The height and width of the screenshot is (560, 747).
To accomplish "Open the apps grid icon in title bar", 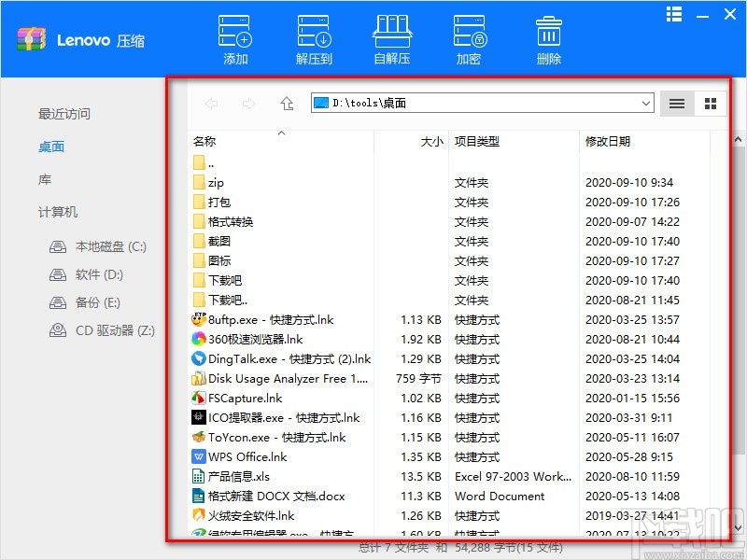I will pos(674,14).
